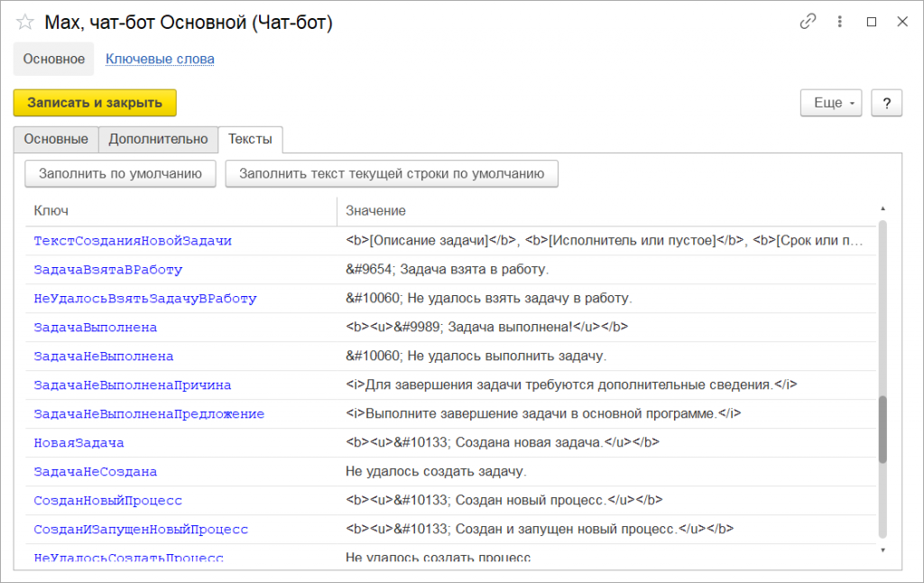924x583 pixels.
Task: Select the Основное navigation section
Action: [x=54, y=60]
